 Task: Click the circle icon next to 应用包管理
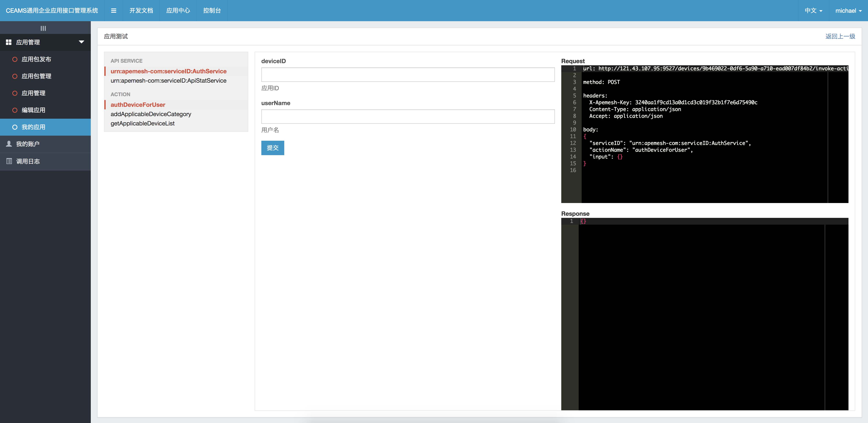point(15,76)
